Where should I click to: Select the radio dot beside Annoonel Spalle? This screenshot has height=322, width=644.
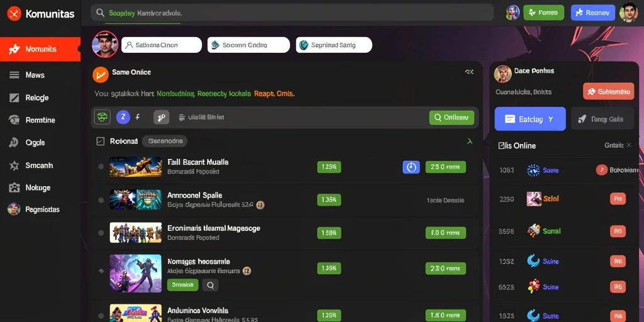pos(101,200)
